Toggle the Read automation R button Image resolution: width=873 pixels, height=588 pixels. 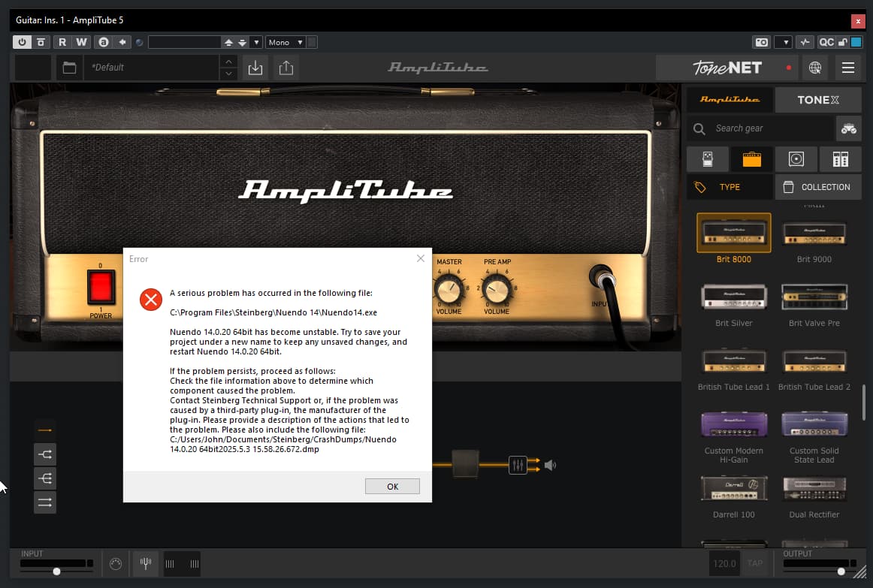point(62,42)
